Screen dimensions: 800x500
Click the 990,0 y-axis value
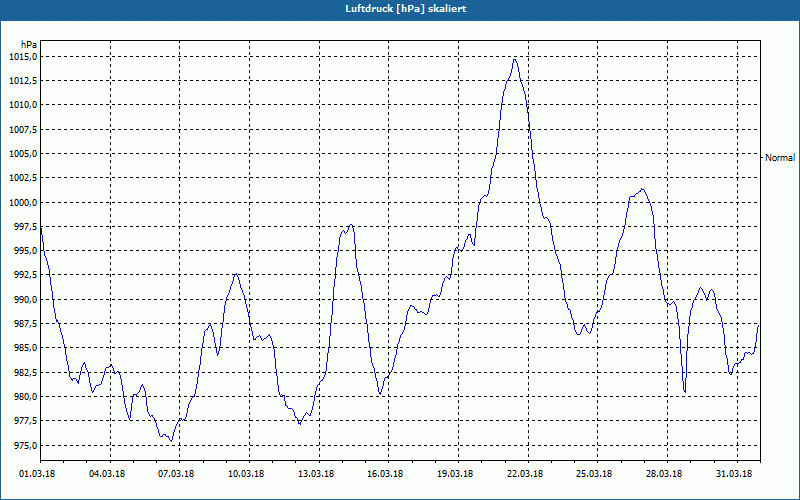click(25, 299)
